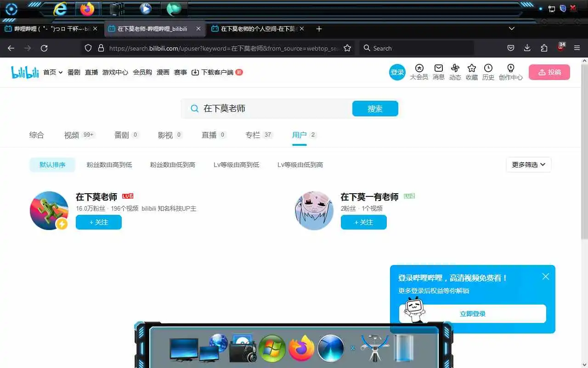Click the 登录 login button
The height and width of the screenshot is (368, 588).
[x=397, y=72]
